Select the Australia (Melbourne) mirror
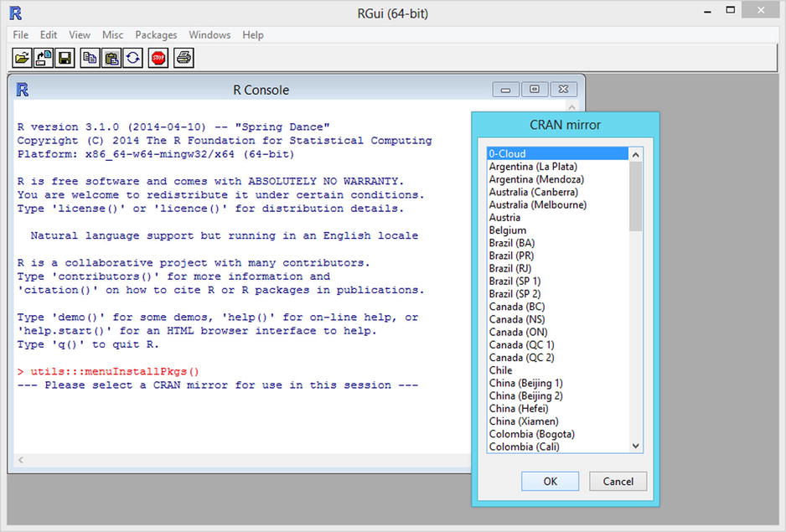This screenshot has width=786, height=532. click(558, 204)
